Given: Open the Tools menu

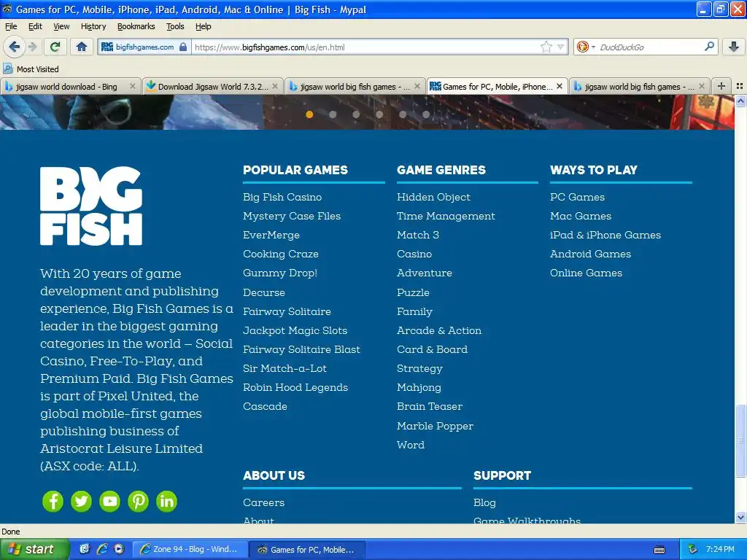Looking at the screenshot, I should click(175, 26).
